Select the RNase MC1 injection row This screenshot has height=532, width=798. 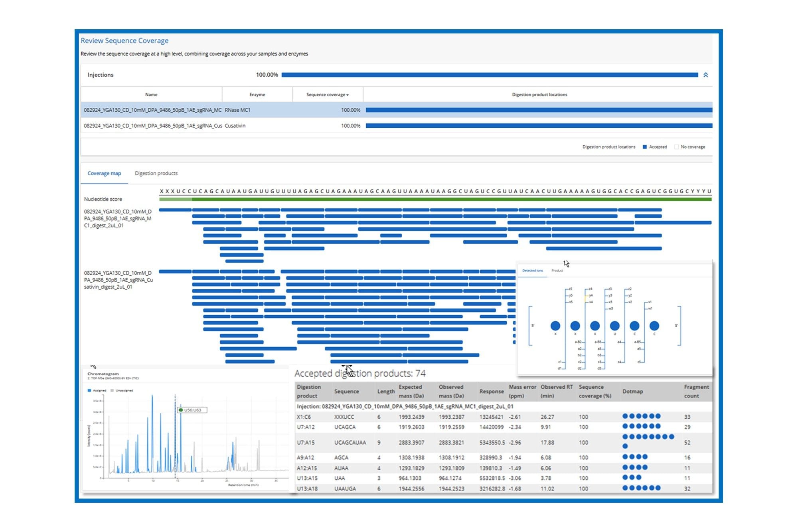coord(237,110)
